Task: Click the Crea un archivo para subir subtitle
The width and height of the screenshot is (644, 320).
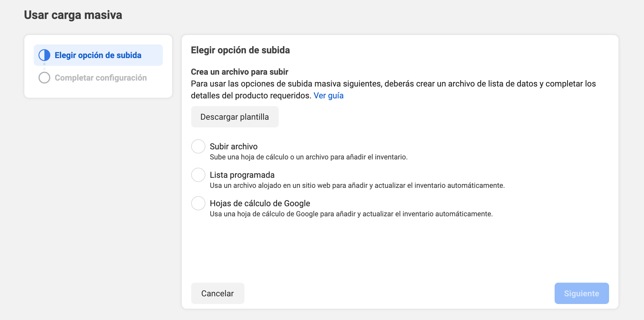Action: 240,71
